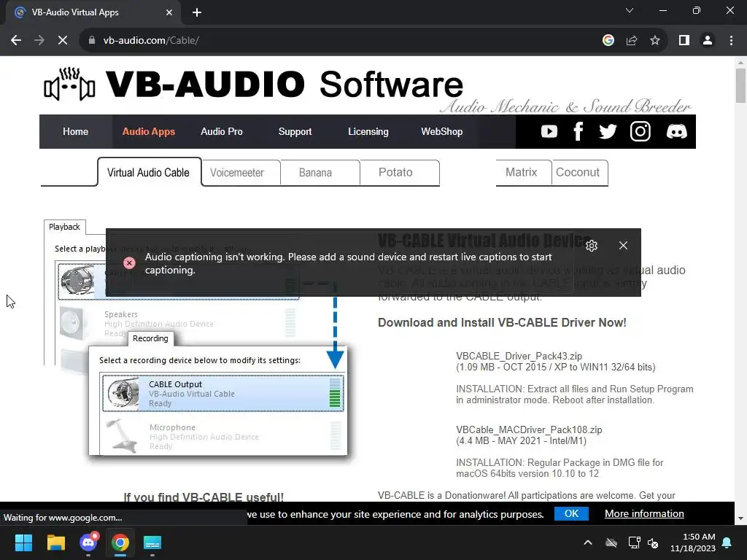This screenshot has height=560, width=747.
Task: Open the Windows Start menu
Action: click(x=24, y=542)
